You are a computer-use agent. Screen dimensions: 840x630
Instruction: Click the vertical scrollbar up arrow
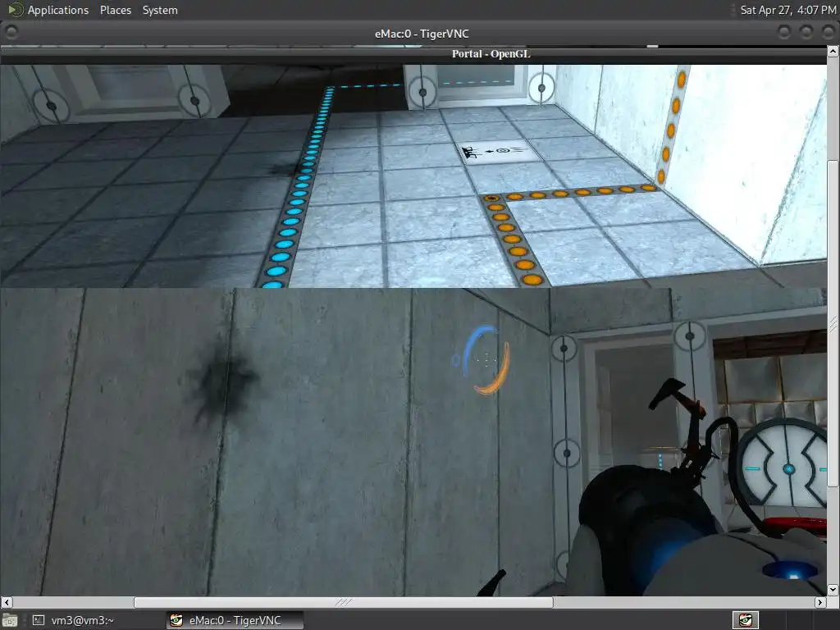click(833, 52)
